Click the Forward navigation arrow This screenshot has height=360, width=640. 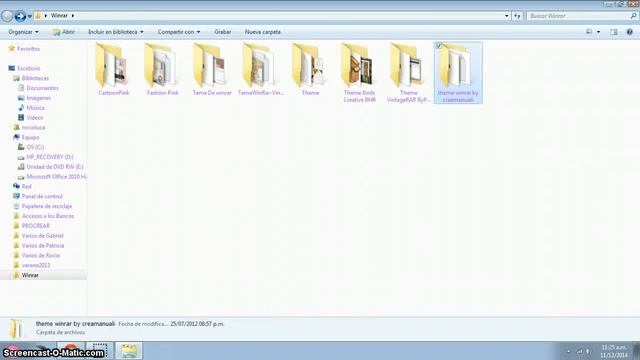tap(20, 16)
